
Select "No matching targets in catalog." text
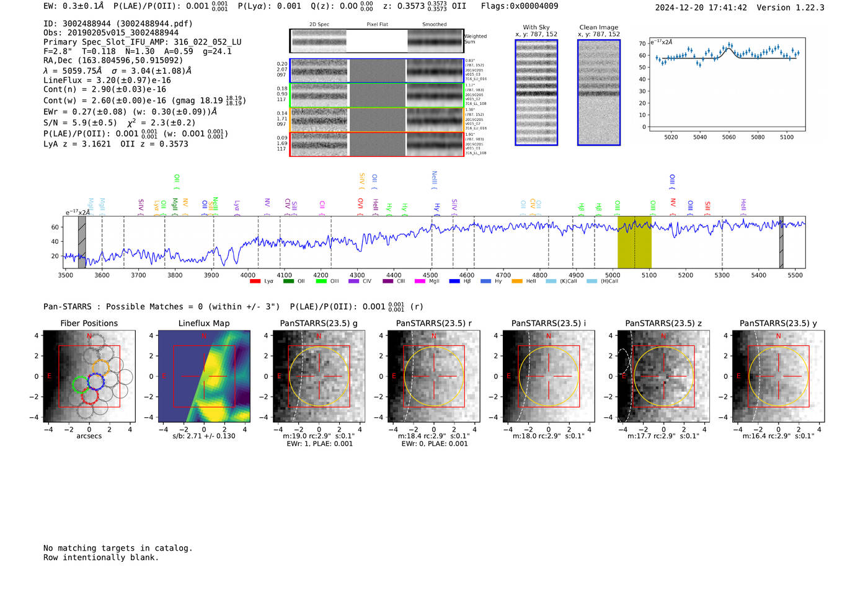pyautogui.click(x=118, y=548)
